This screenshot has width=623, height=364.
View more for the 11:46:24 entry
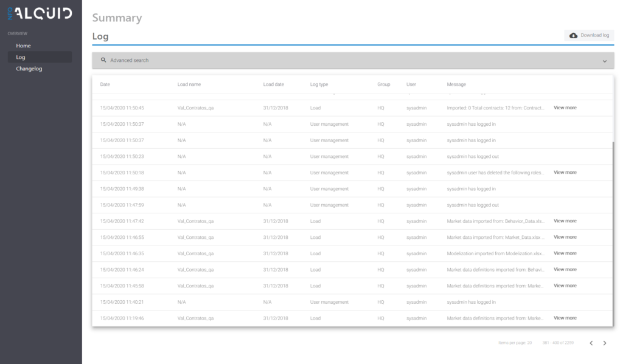[x=565, y=270]
